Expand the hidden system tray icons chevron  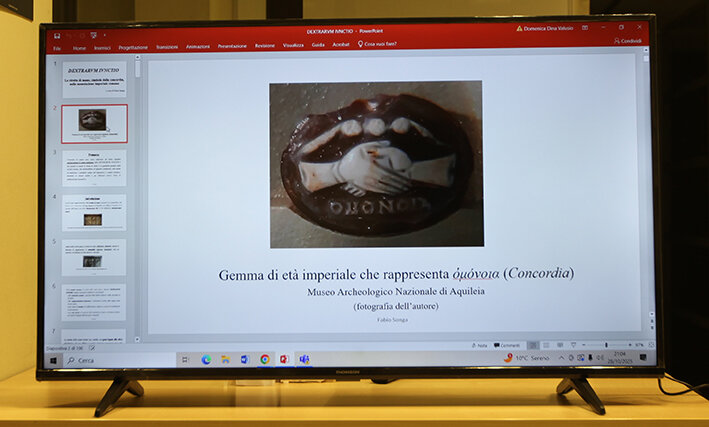[x=560, y=358]
